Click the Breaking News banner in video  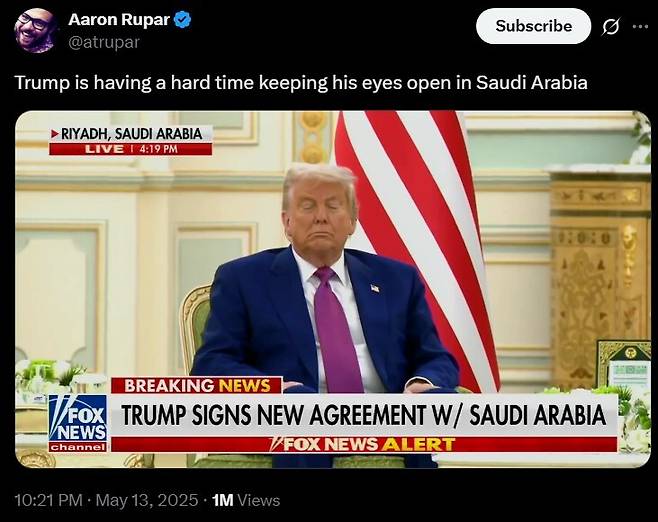197,385
